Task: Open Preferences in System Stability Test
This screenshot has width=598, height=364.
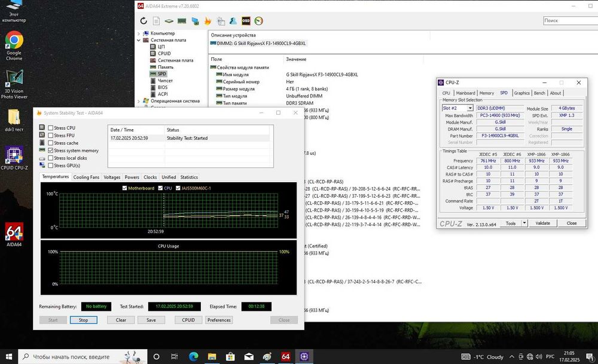Action: 219,320
